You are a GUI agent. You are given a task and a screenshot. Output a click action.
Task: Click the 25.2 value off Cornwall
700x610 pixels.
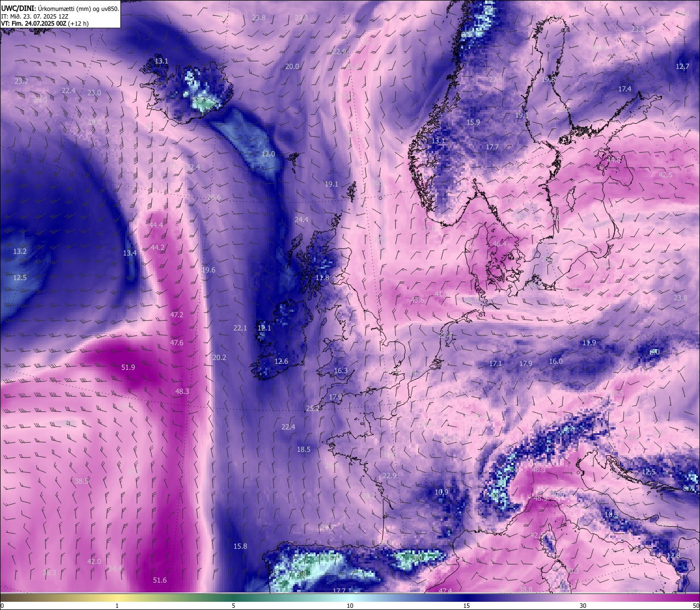tap(313, 408)
